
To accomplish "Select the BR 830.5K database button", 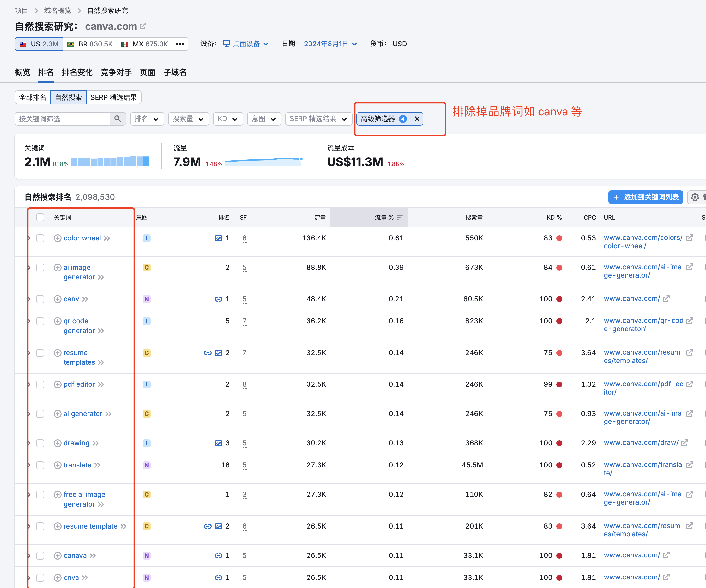I will pos(90,44).
